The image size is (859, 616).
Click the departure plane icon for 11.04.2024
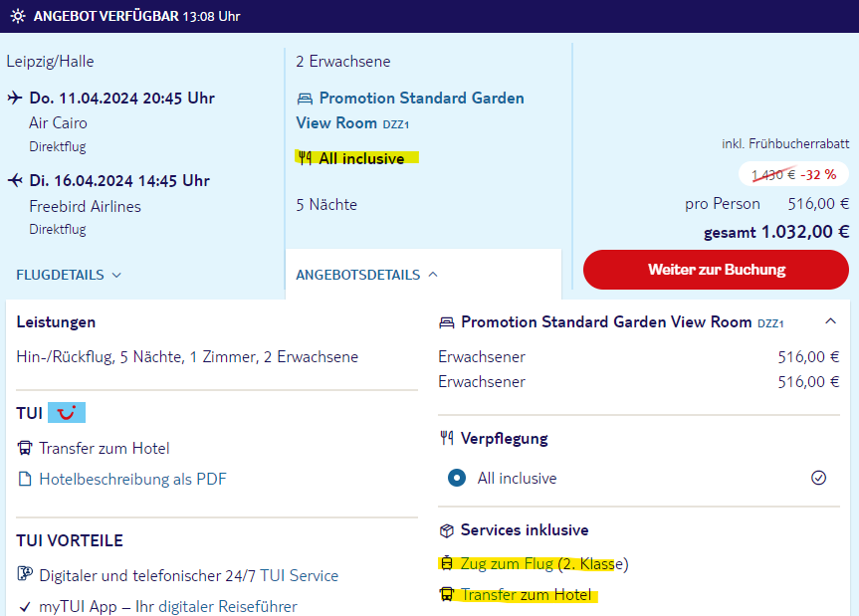[x=15, y=98]
